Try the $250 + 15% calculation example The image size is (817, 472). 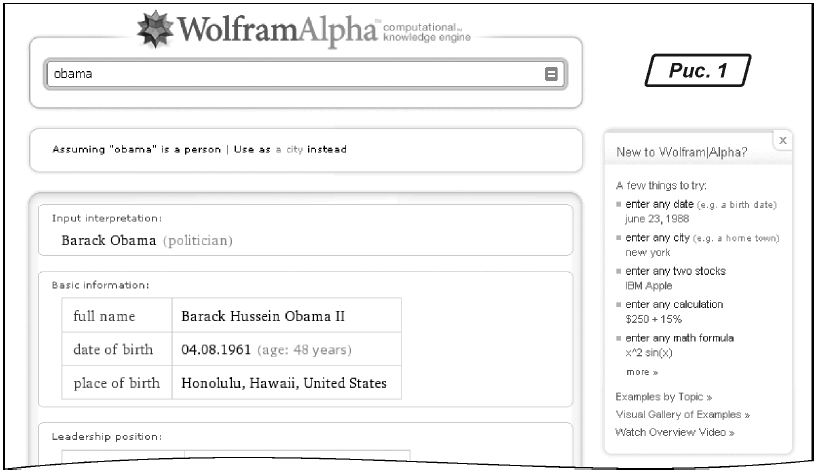[650, 318]
